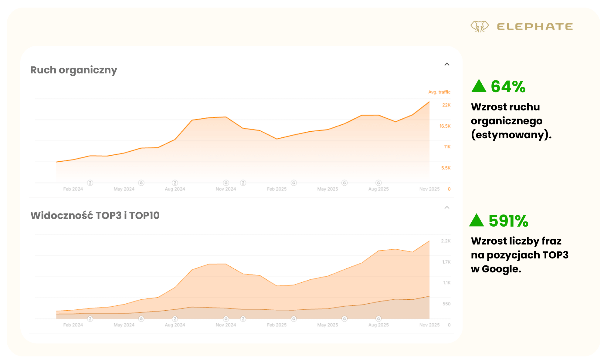This screenshot has height=364, width=607.
Task: Click Aug 2024 label on visibility chart axis
Action: [175, 325]
